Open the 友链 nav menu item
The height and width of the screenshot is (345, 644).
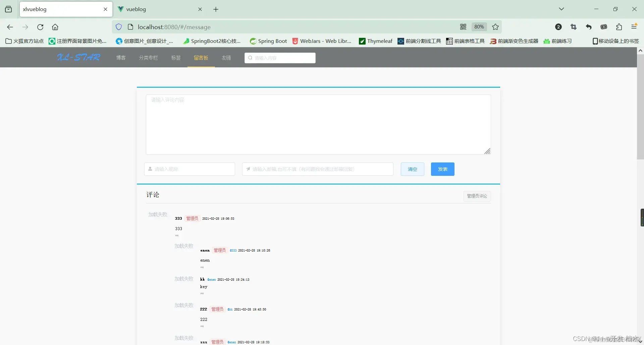226,58
